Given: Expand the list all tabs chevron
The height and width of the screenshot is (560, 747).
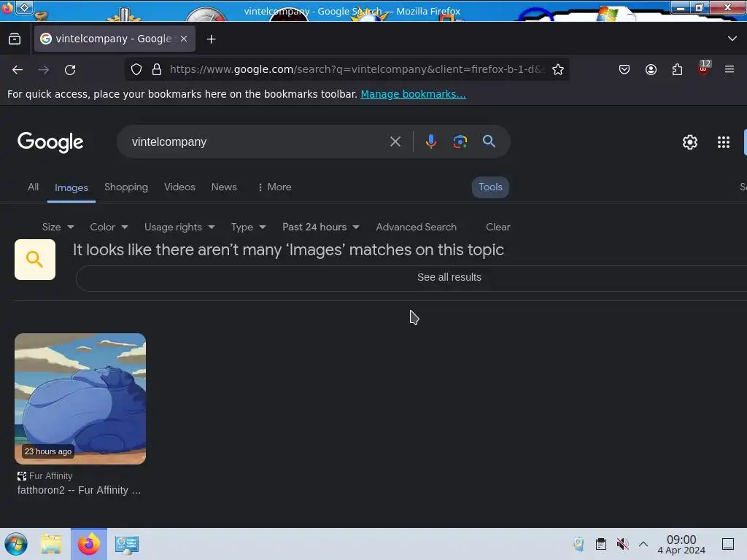Looking at the screenshot, I should [732, 39].
